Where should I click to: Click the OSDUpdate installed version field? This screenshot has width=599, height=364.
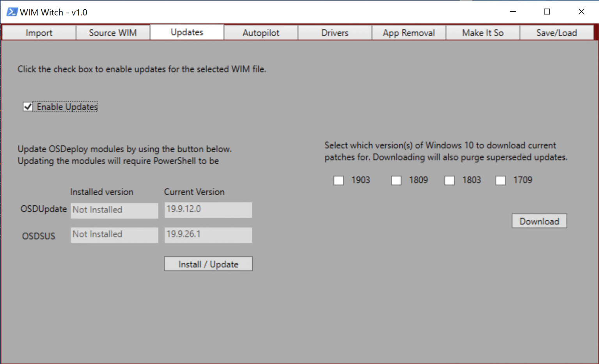(114, 210)
